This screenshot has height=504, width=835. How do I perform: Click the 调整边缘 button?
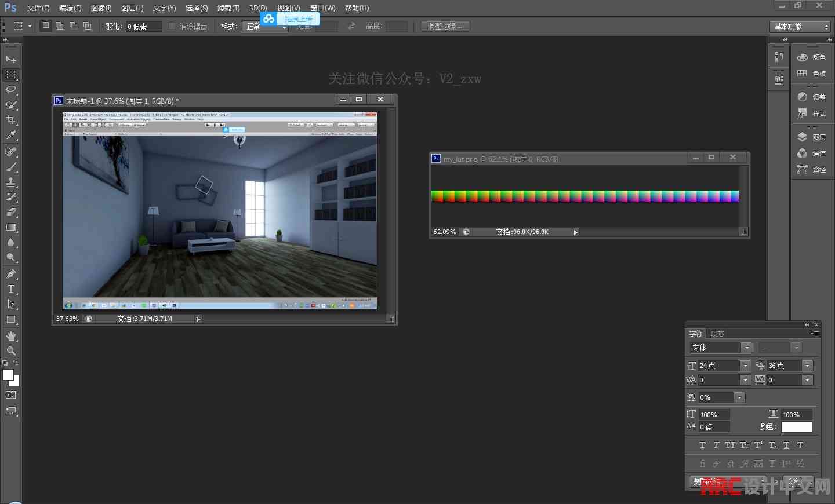(445, 26)
